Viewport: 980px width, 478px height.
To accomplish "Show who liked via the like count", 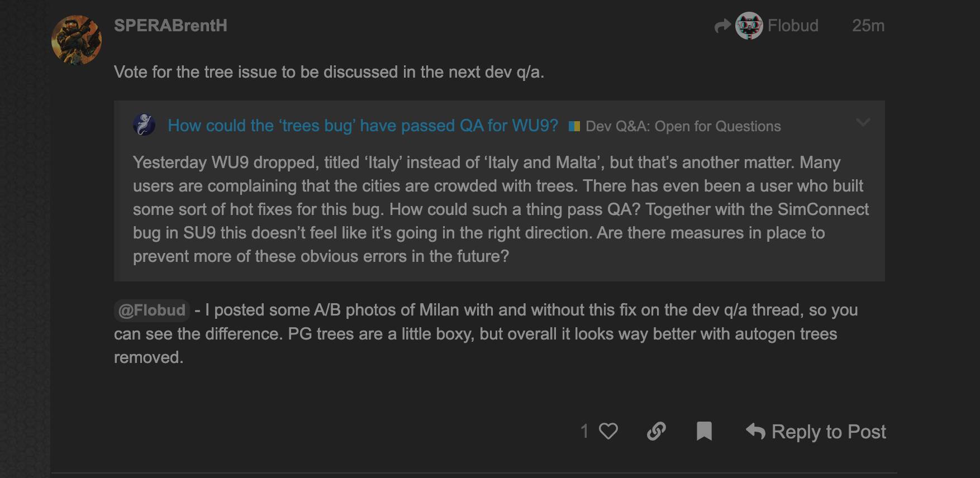I will pyautogui.click(x=584, y=431).
